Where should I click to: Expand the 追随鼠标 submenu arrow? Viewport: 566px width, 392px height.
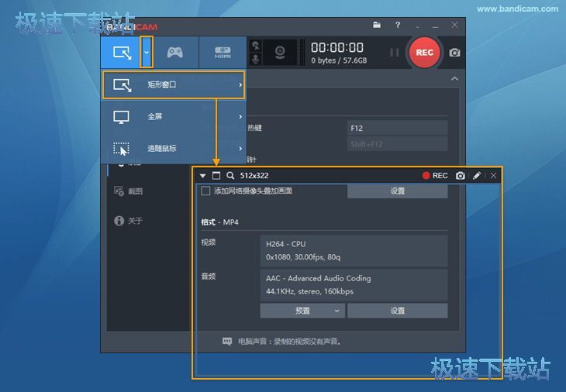click(240, 148)
